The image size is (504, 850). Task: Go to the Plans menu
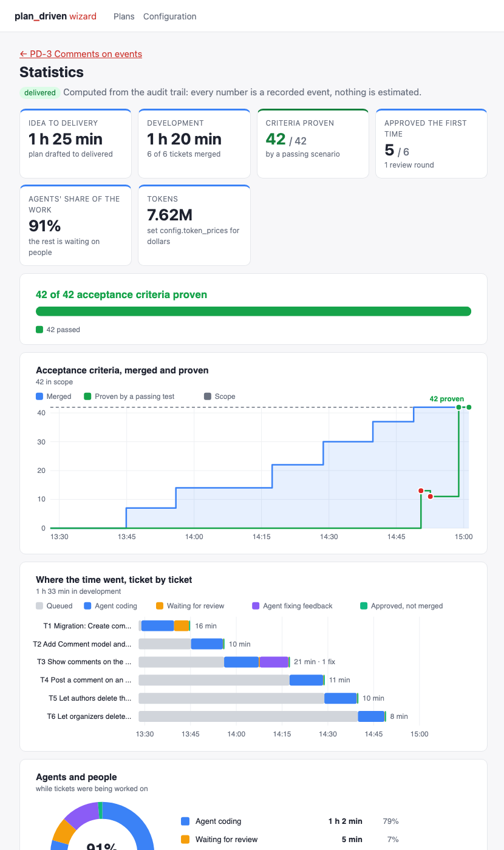(x=124, y=16)
